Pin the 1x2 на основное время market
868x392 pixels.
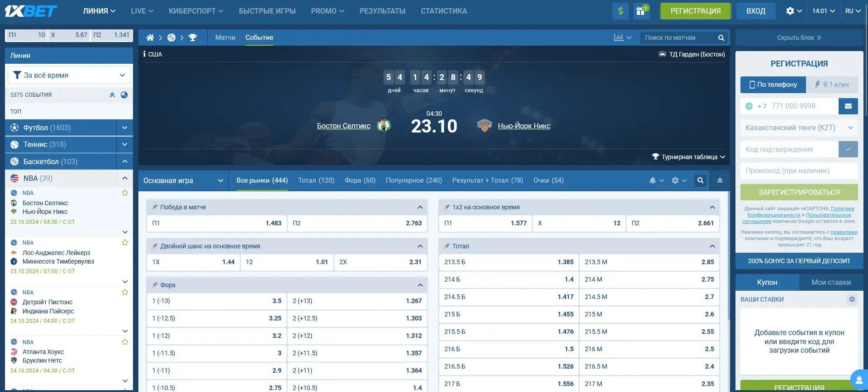[447, 207]
